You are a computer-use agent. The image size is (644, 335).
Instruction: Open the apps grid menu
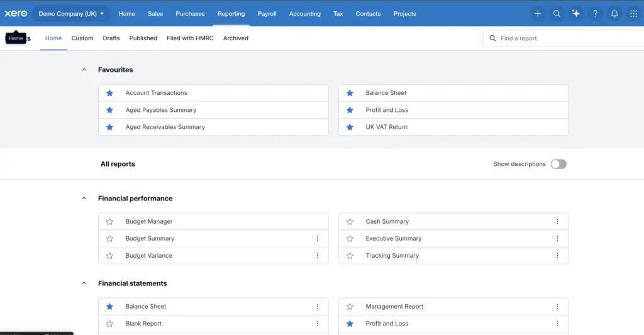[634, 14]
